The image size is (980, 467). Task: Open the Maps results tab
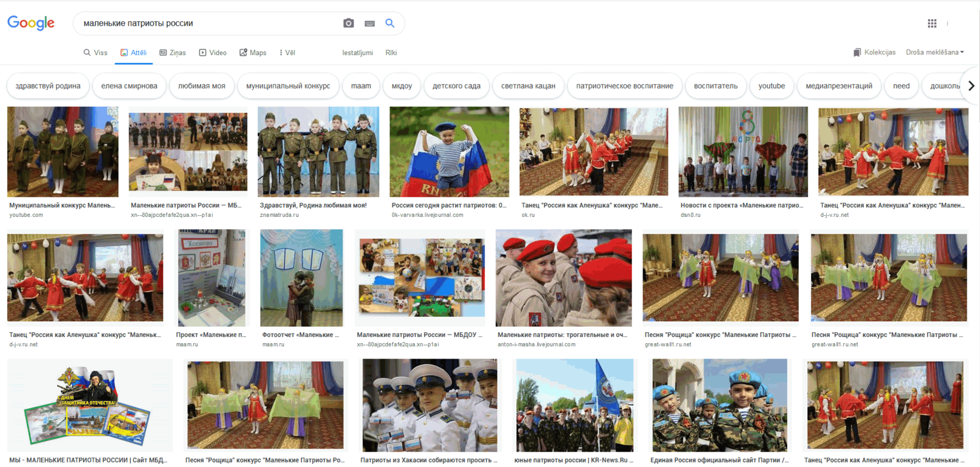click(x=252, y=53)
